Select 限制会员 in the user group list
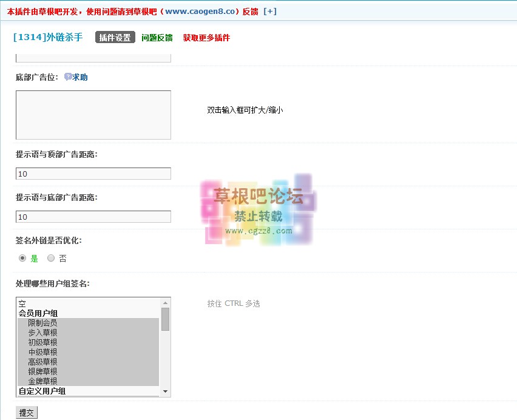Viewport: 517px width, 420px height. pos(42,323)
